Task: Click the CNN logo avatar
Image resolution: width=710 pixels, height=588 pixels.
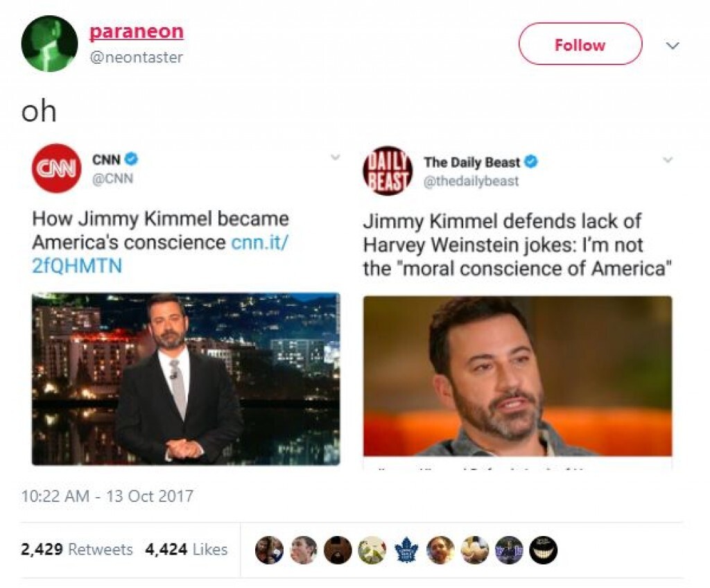Action: pyautogui.click(x=56, y=168)
